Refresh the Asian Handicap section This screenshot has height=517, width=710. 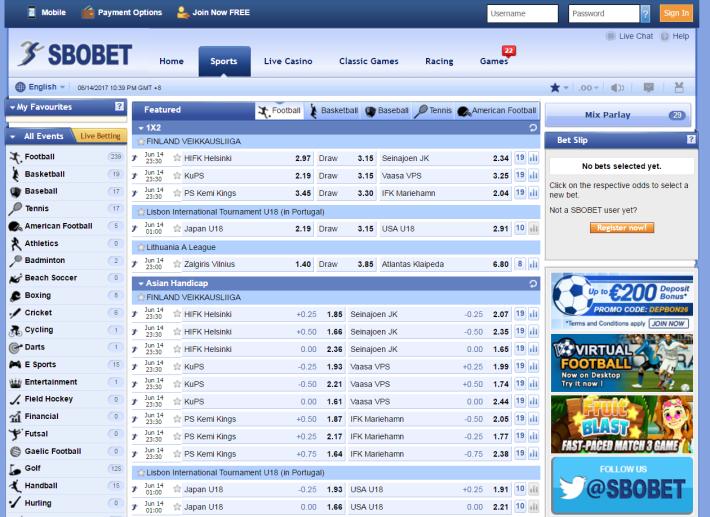[533, 284]
